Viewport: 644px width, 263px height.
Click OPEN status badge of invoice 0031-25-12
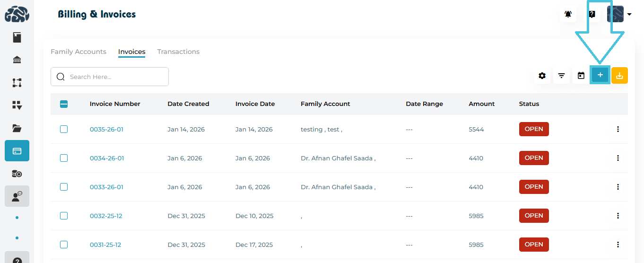(534, 245)
